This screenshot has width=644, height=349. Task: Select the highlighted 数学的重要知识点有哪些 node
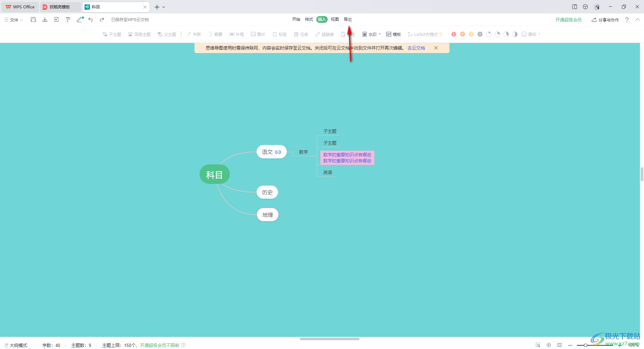click(347, 158)
